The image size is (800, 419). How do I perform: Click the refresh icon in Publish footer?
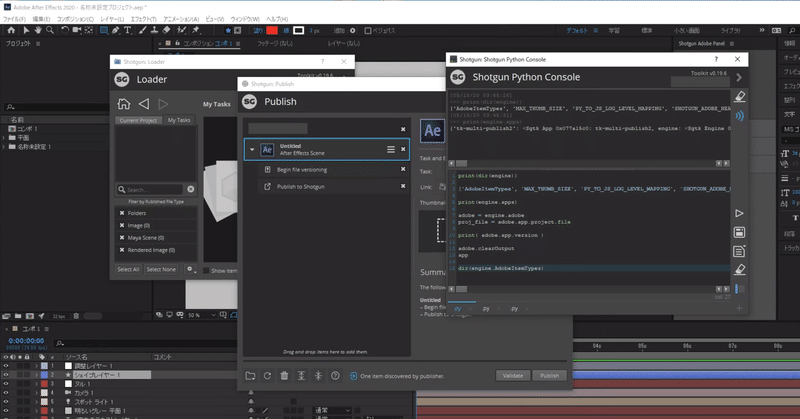click(267, 376)
